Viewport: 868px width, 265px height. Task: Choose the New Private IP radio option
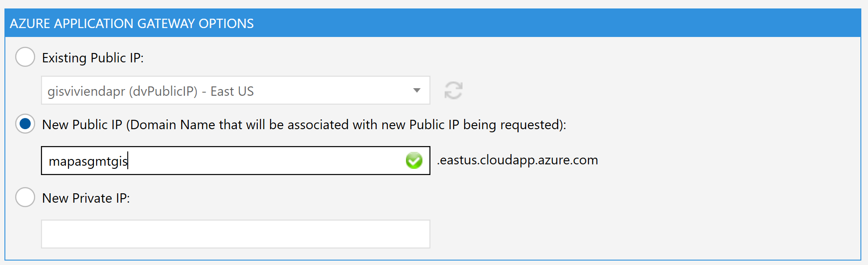tap(25, 197)
